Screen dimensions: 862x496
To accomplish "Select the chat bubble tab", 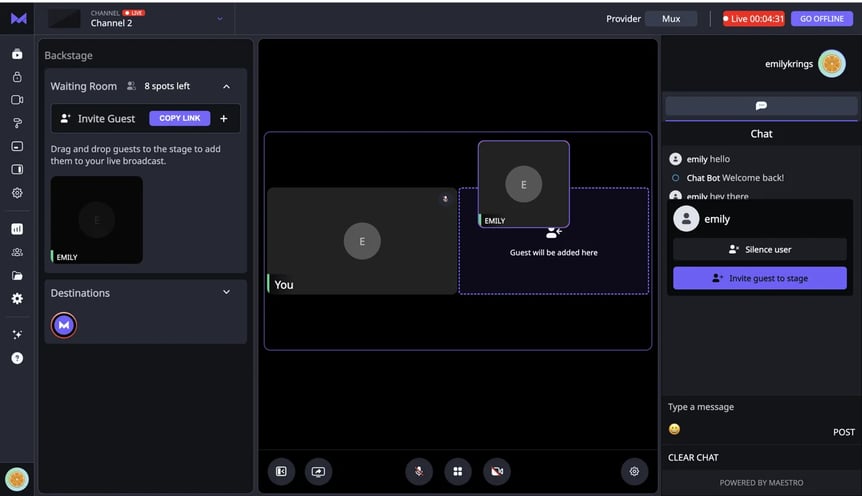I will 761,106.
